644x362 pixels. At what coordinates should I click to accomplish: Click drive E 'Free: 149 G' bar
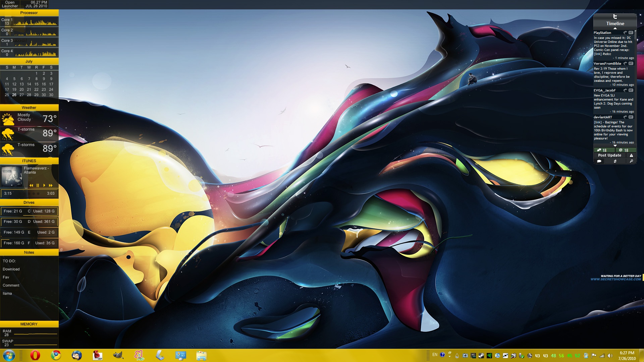29,232
